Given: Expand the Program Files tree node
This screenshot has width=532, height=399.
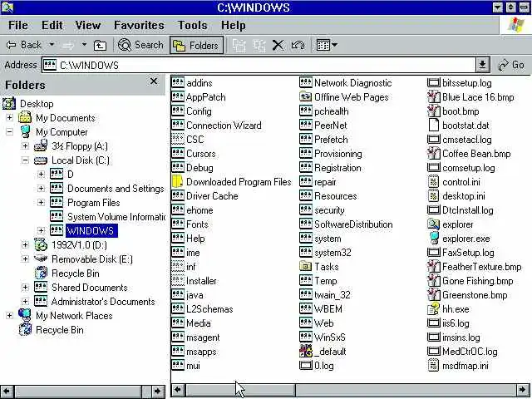Looking at the screenshot, I should pyautogui.click(x=41, y=203).
